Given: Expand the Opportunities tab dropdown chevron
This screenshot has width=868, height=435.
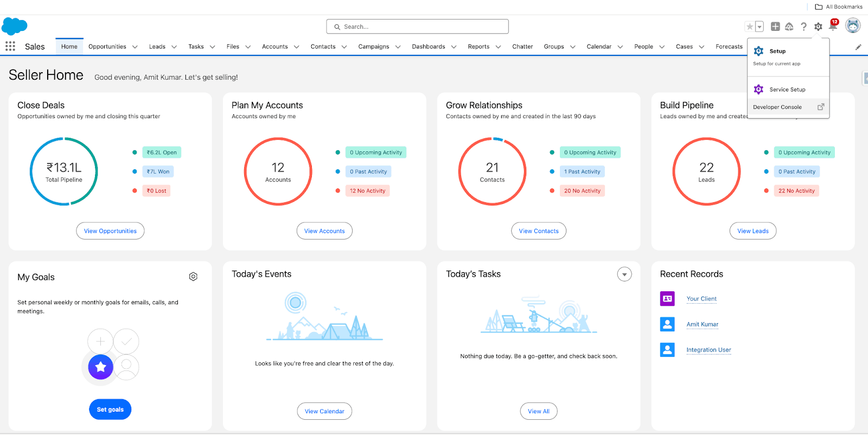Looking at the screenshot, I should point(135,47).
